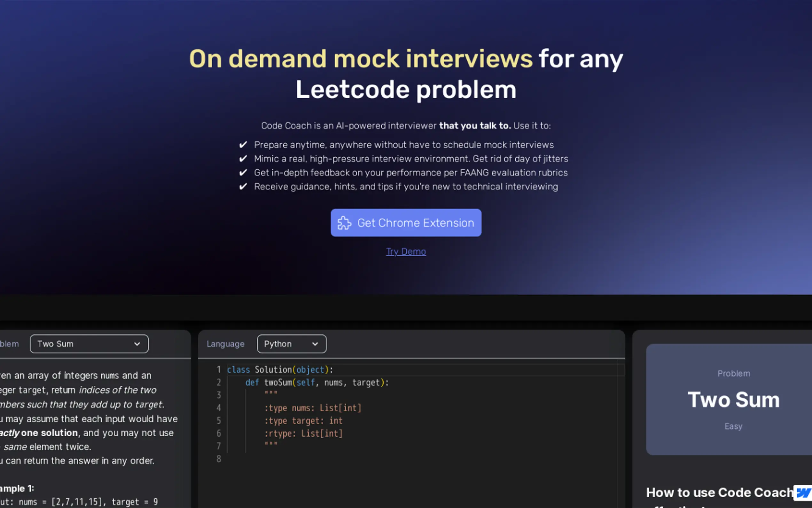Click the 'Easy' difficulty label
812x508 pixels.
(733, 426)
